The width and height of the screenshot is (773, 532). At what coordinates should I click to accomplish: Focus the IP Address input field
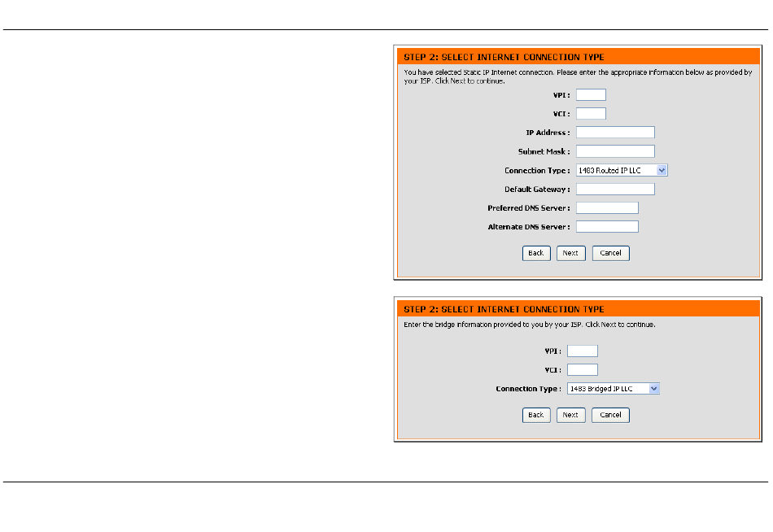(x=615, y=133)
